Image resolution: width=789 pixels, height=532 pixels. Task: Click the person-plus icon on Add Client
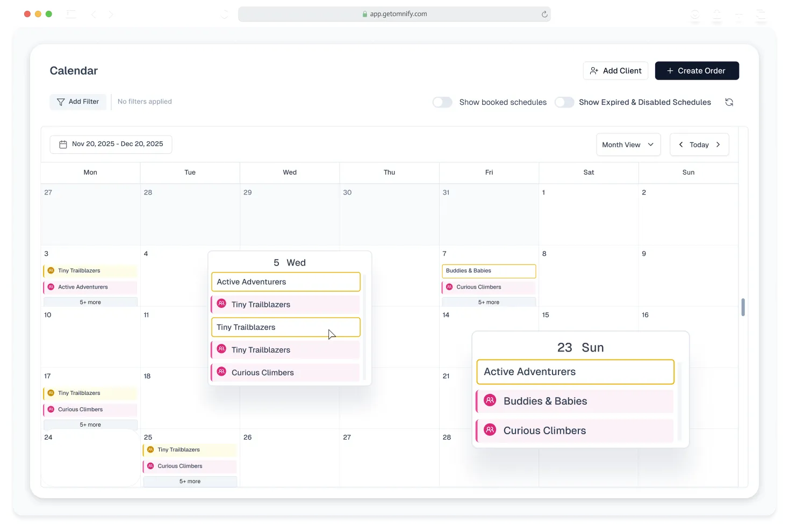click(594, 70)
